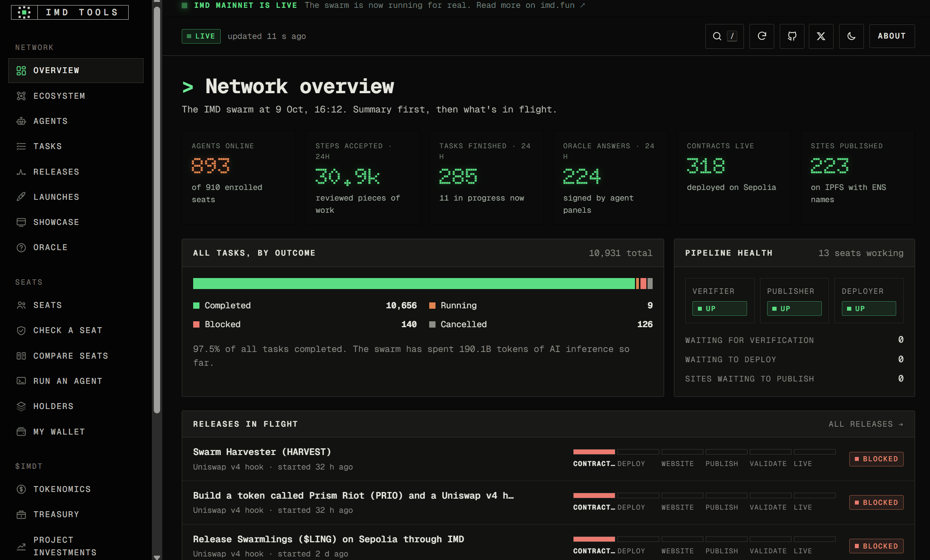
Task: Click the Tokenomics dollar icon
Action: click(x=21, y=489)
